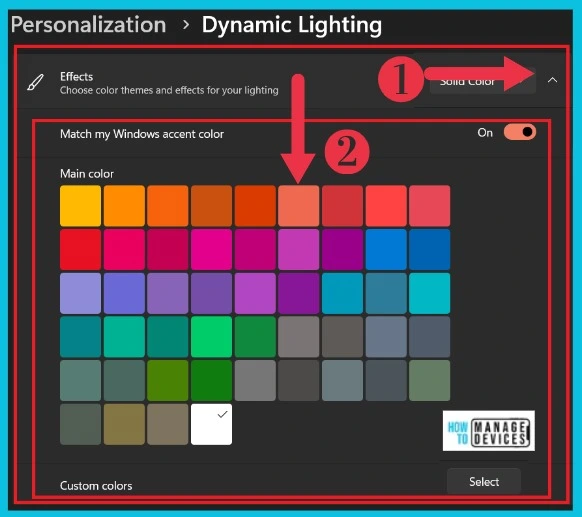Screen dimensions: 582x517
Task: Pick the purple swatch, seventh in second row
Action: (342, 250)
